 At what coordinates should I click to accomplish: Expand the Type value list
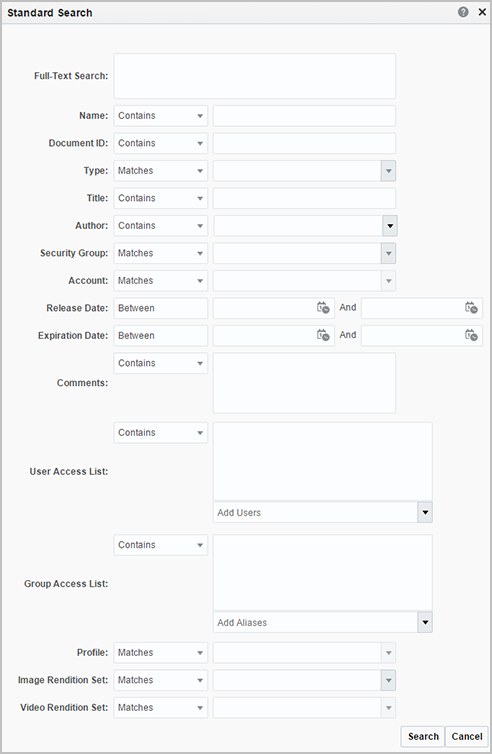(389, 171)
